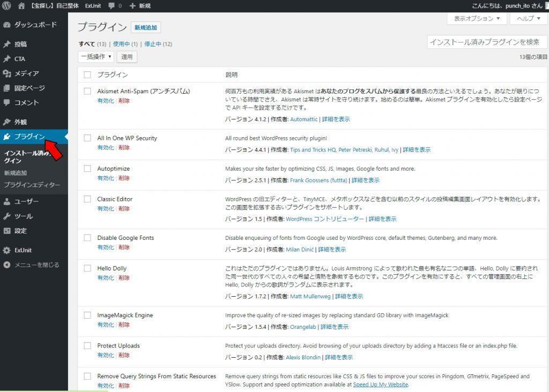Image resolution: width=549 pixels, height=392 pixels.
Task: Click the 設定 settings icon
Action: click(x=6, y=231)
